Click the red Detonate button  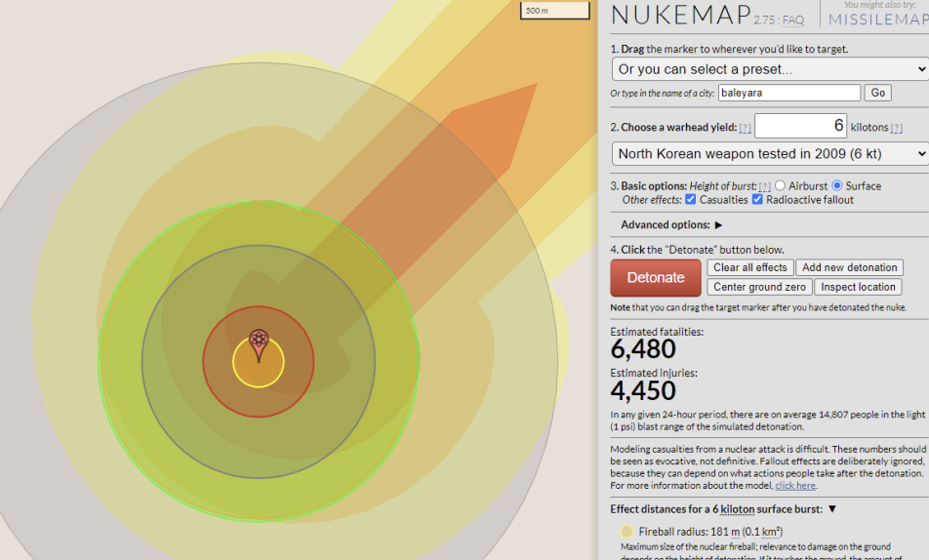pyautogui.click(x=656, y=278)
